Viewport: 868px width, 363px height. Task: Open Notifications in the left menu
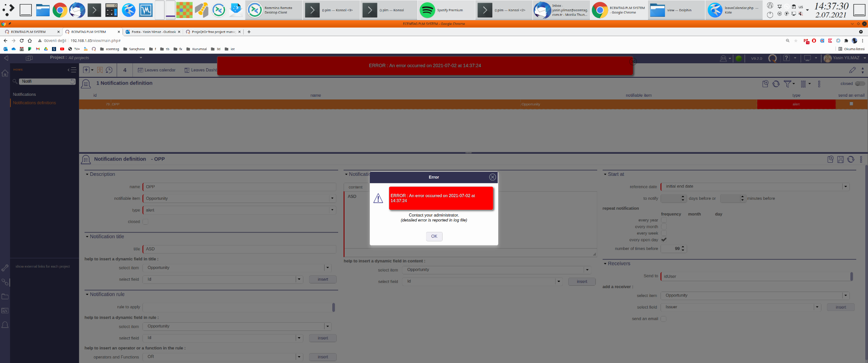24,94
